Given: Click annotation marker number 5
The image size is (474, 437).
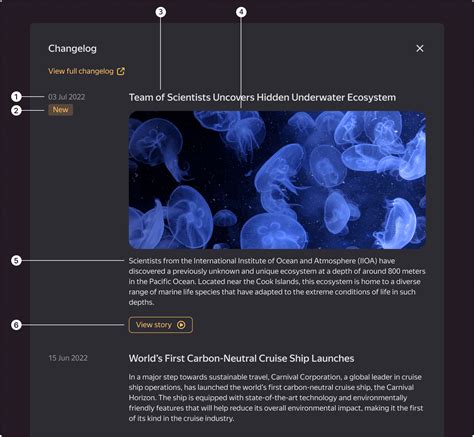Looking at the screenshot, I should point(16,260).
